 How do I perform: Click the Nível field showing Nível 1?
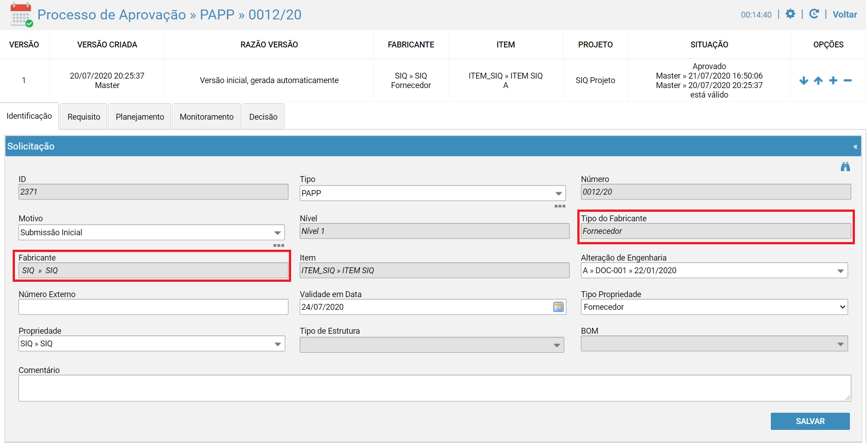click(x=434, y=231)
